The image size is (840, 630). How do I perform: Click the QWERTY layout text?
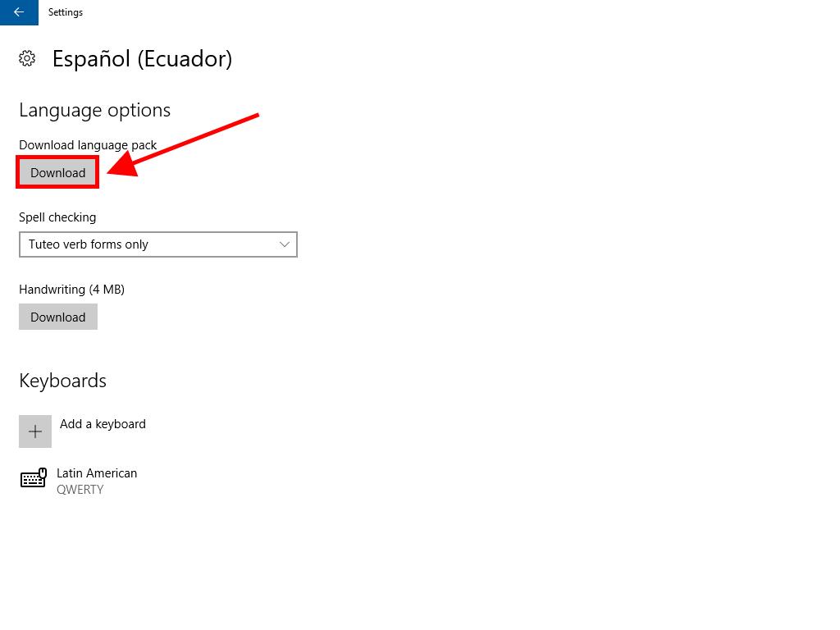tap(80, 490)
